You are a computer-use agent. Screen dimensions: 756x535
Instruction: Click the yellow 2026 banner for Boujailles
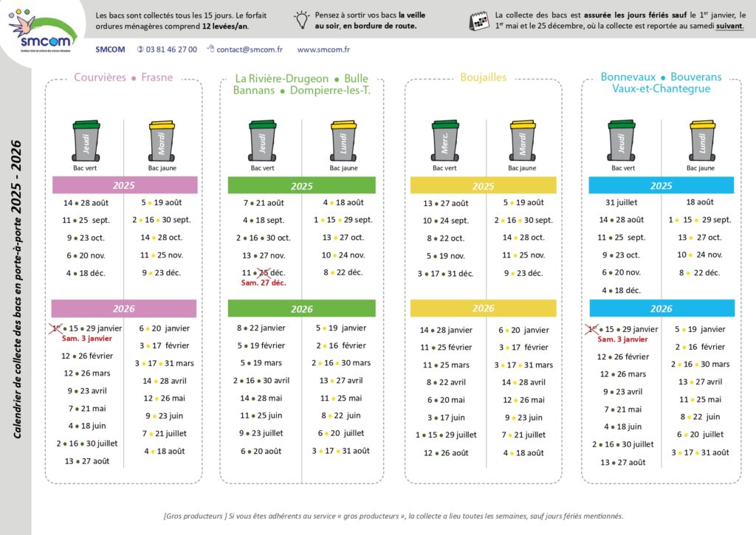(x=483, y=308)
